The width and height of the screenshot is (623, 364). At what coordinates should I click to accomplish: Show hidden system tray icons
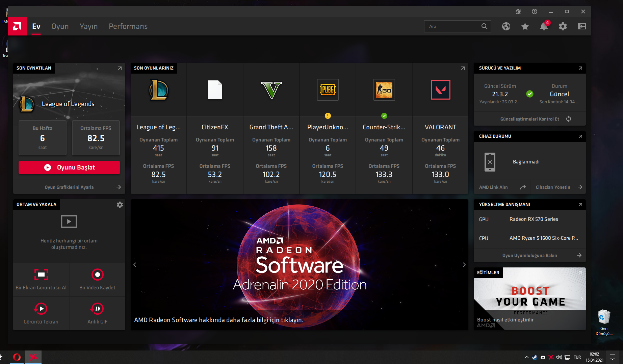click(527, 357)
